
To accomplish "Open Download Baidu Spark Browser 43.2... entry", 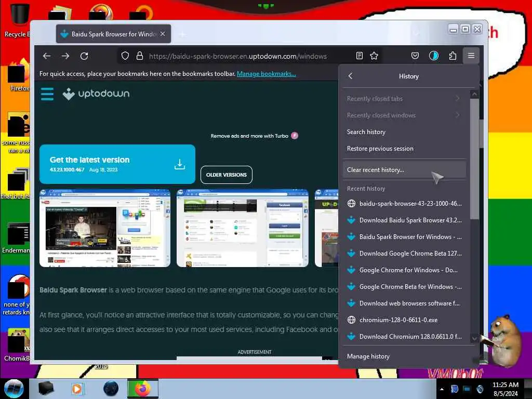I will coord(404,220).
